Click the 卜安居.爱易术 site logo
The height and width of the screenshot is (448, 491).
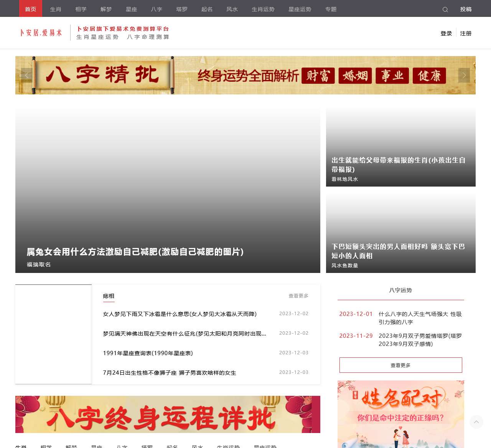41,33
